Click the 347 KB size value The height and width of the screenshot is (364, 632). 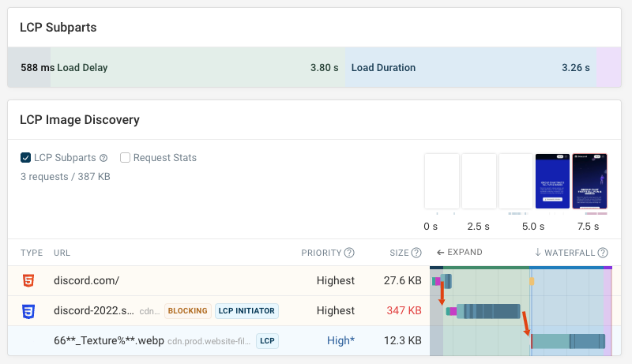tap(404, 310)
